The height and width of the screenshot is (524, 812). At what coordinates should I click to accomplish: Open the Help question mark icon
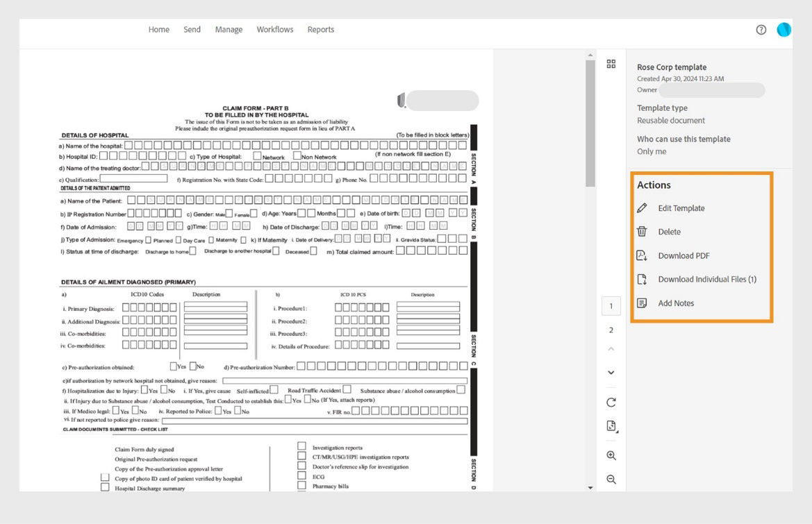pyautogui.click(x=762, y=29)
